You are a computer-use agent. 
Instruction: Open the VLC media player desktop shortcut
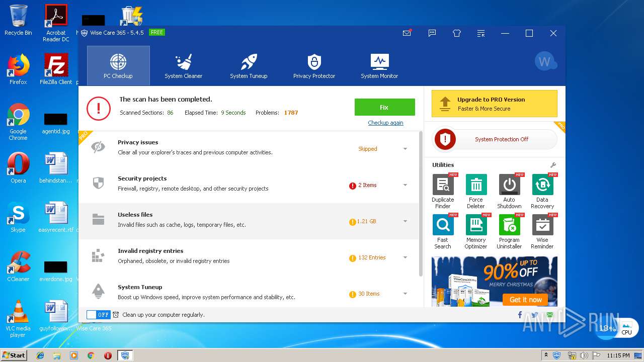18,319
